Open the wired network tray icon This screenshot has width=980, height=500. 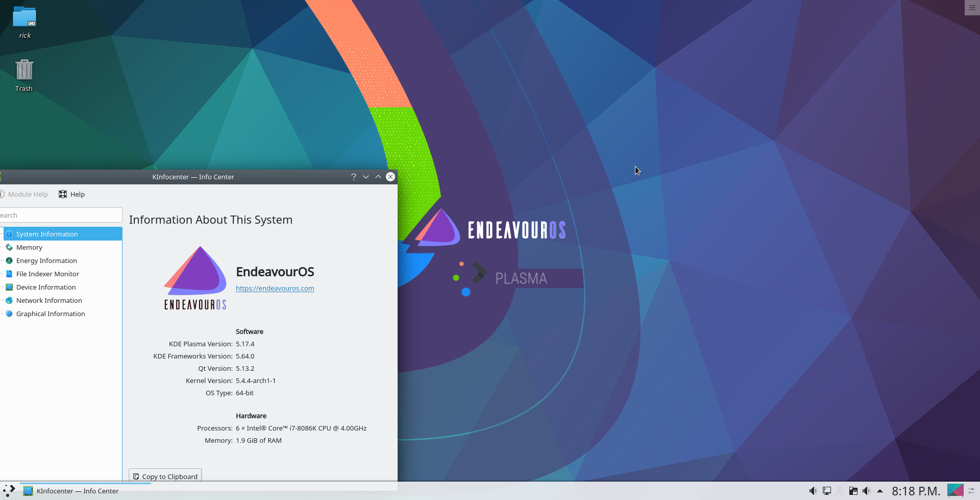[x=826, y=491]
